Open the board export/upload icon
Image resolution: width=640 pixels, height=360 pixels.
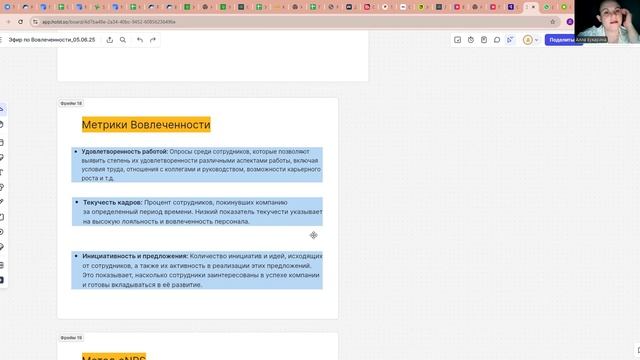tap(109, 40)
